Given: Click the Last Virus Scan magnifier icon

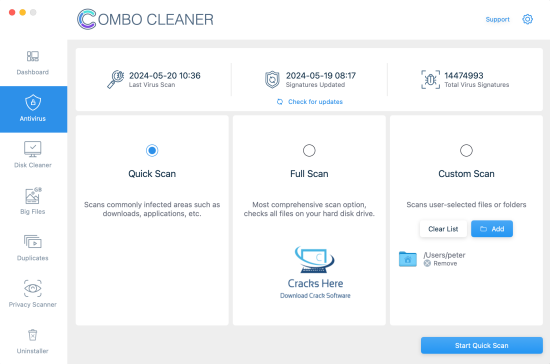Looking at the screenshot, I should [x=115, y=79].
